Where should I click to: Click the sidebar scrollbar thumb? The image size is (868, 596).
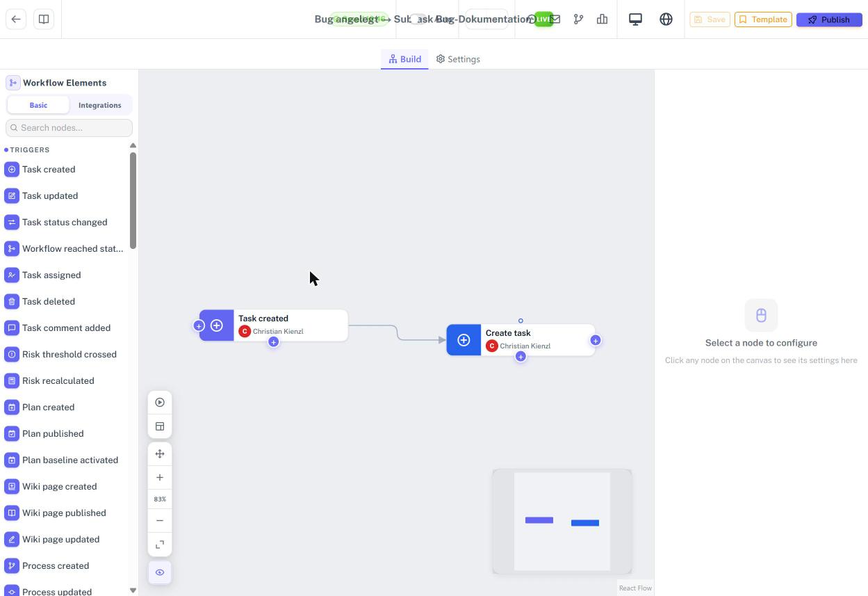(x=133, y=200)
